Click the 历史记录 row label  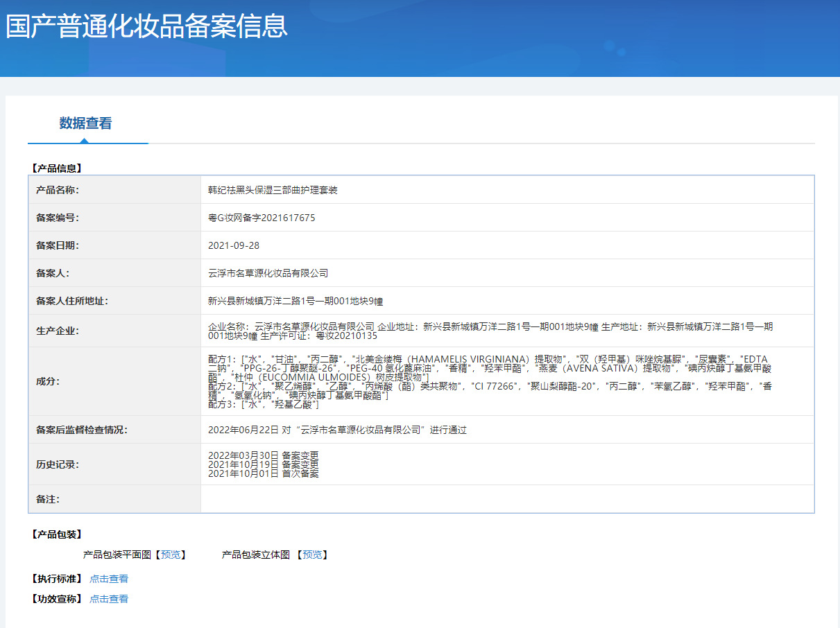[x=58, y=464]
